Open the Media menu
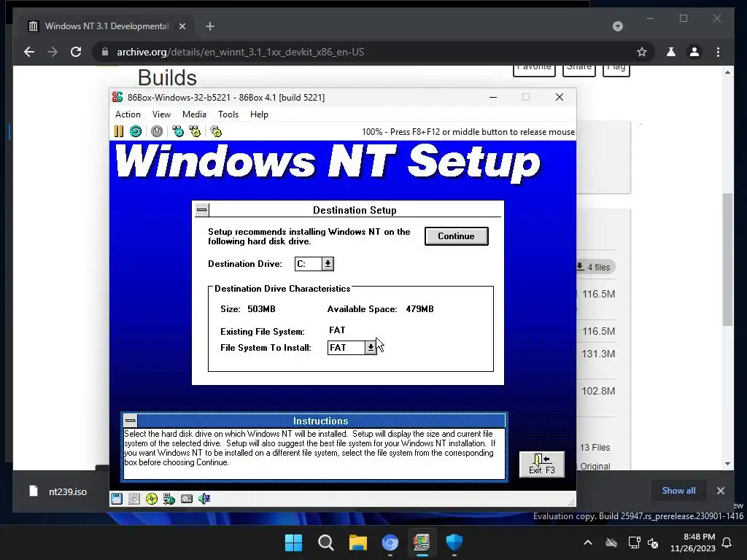 (x=194, y=114)
